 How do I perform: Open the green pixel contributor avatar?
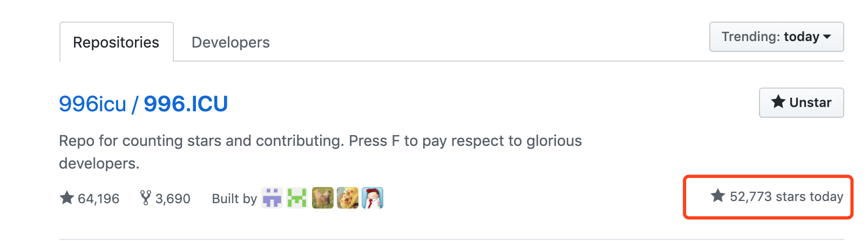tap(297, 198)
